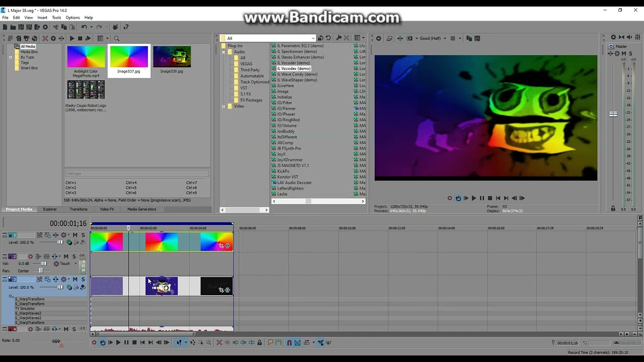Viewport: 644px width, 362px height.
Task: Play from start in timeline transport
Action: coord(111,342)
